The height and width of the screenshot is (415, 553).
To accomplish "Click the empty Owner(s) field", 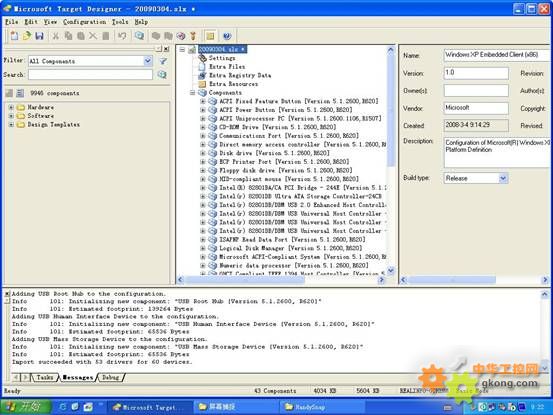I will [476, 91].
